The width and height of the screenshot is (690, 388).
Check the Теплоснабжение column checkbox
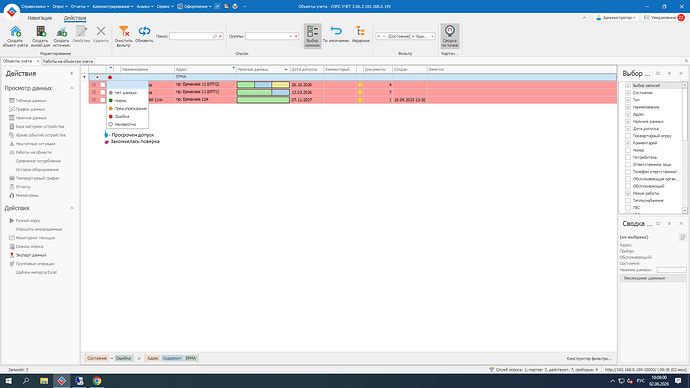coord(628,201)
